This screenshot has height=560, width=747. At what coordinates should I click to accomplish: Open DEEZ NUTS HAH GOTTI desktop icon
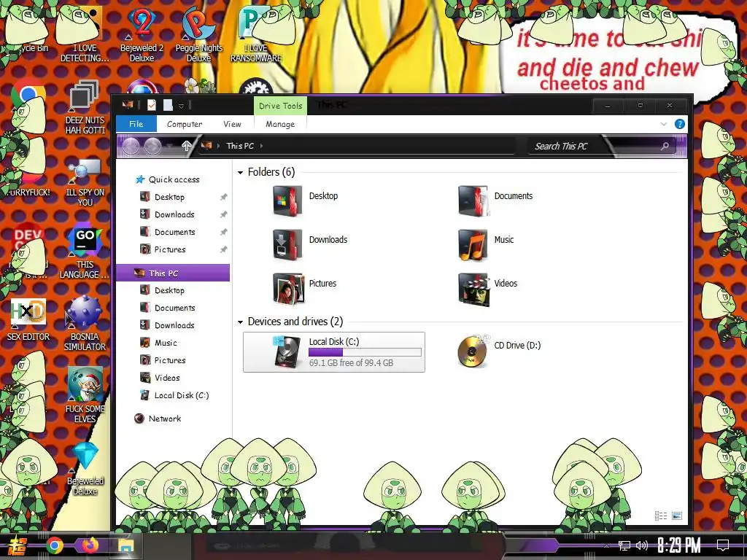coord(85,107)
